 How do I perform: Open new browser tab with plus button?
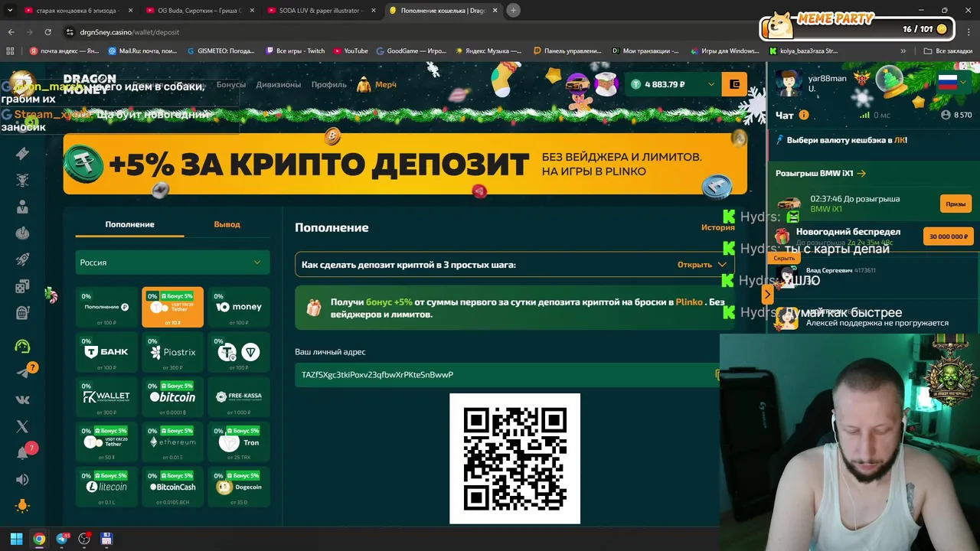pos(513,10)
